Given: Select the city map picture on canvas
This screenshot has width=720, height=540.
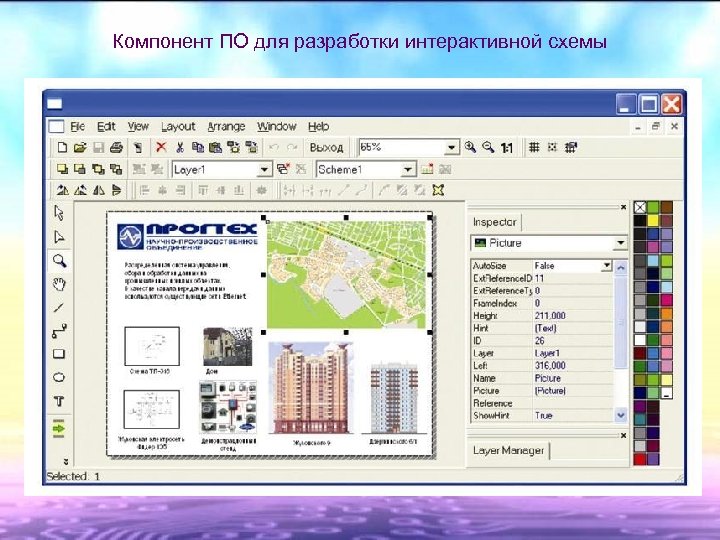Looking at the screenshot, I should coord(347,275).
